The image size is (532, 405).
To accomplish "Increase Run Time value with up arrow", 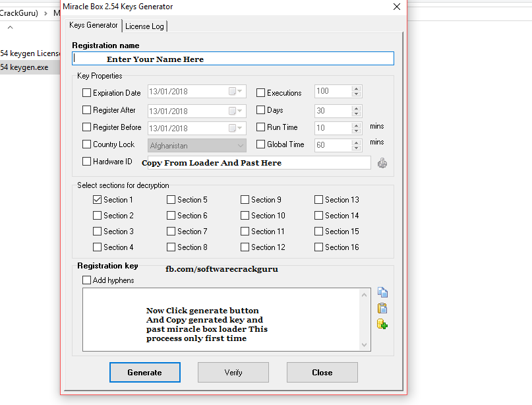I will (356, 125).
